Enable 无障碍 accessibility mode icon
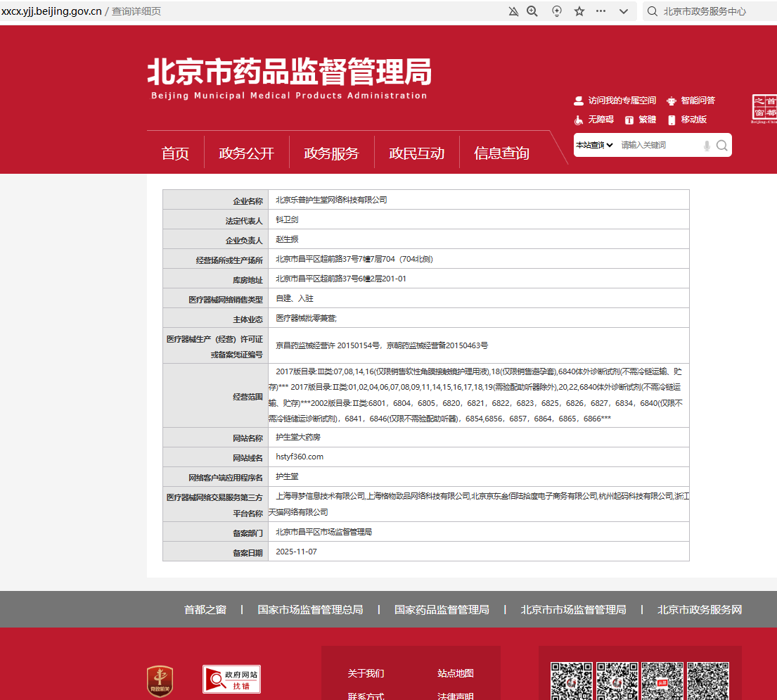 tap(578, 120)
